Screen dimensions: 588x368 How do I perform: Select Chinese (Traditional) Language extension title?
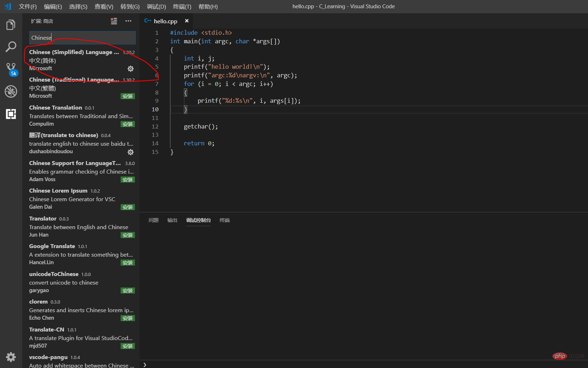coord(74,79)
